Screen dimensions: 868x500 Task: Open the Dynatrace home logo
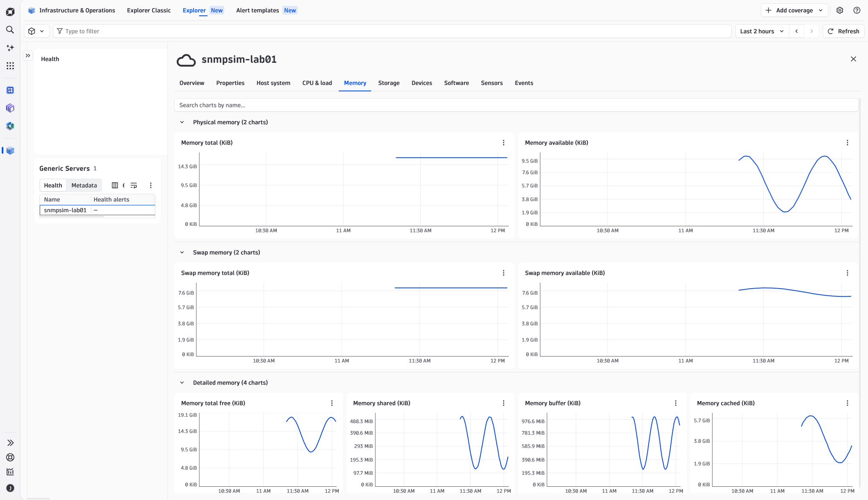(10, 12)
